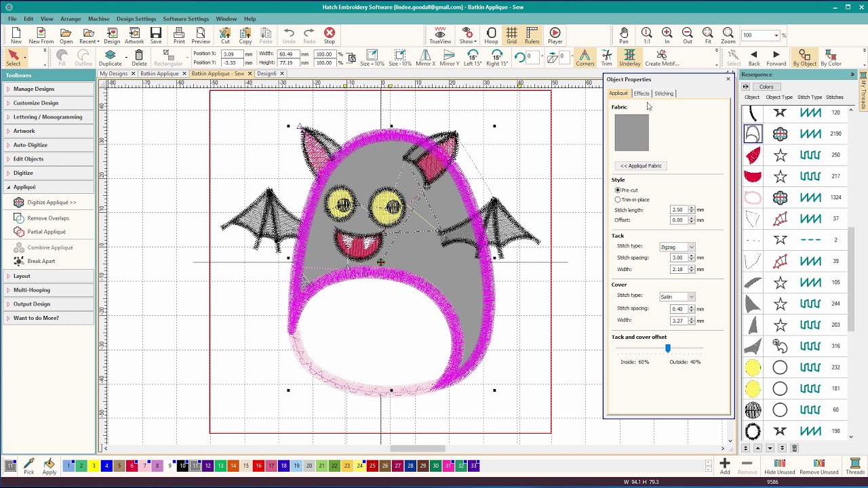The image size is (868, 488).
Task: Click the Forward sequence arrow
Action: 776,58
